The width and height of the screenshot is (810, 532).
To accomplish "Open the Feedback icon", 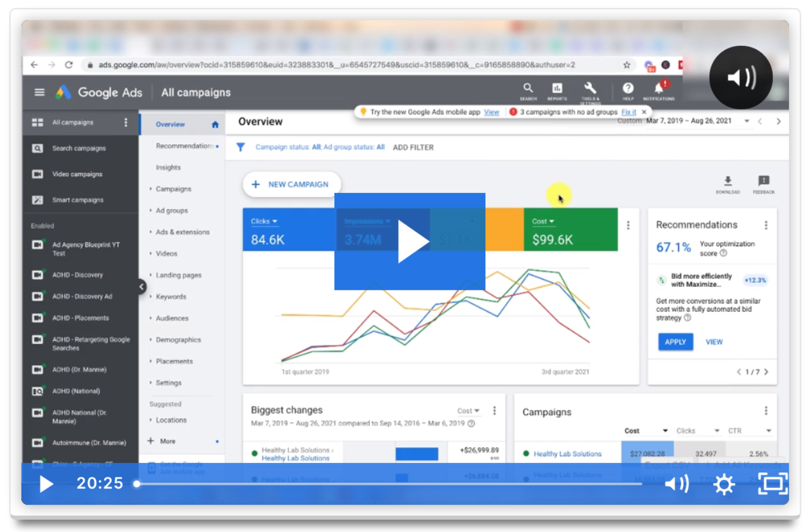I will click(764, 184).
